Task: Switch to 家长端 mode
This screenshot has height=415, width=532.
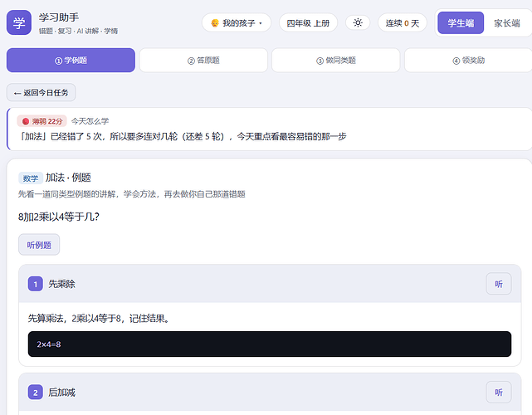Action: (507, 22)
